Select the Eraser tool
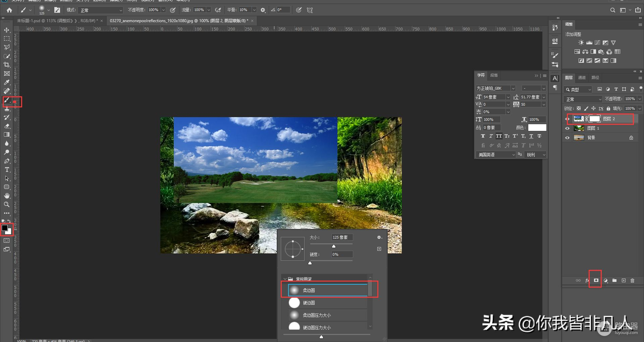Image resolution: width=644 pixels, height=342 pixels. (7, 126)
